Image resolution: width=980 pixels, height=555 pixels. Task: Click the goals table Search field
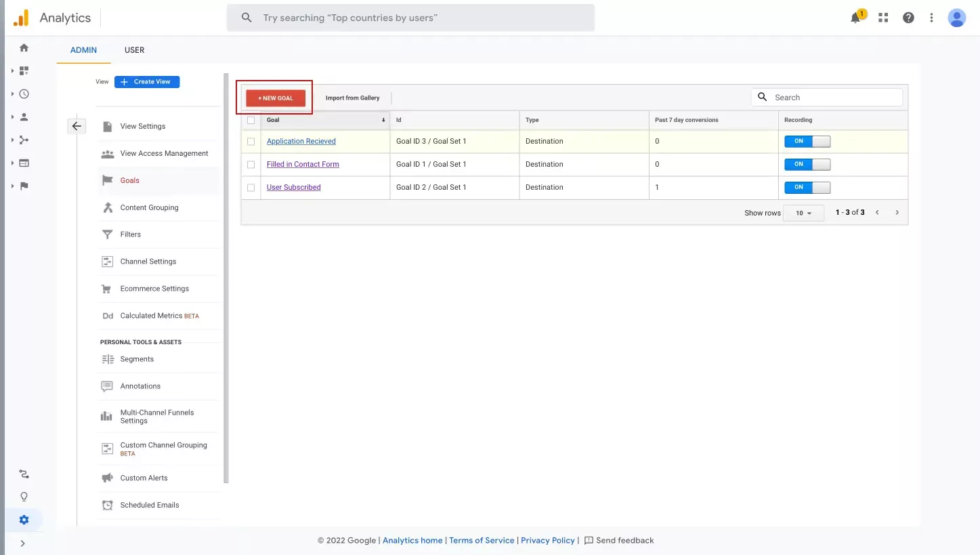pos(834,98)
